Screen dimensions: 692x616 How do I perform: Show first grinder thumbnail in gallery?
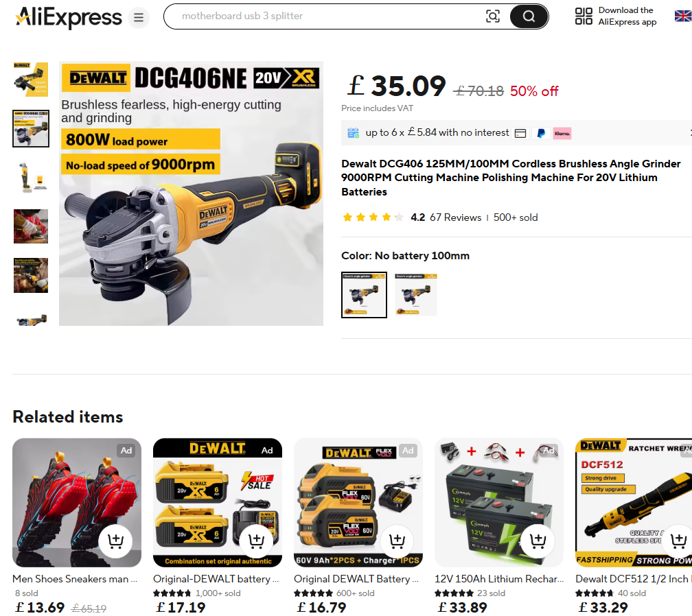[31, 80]
